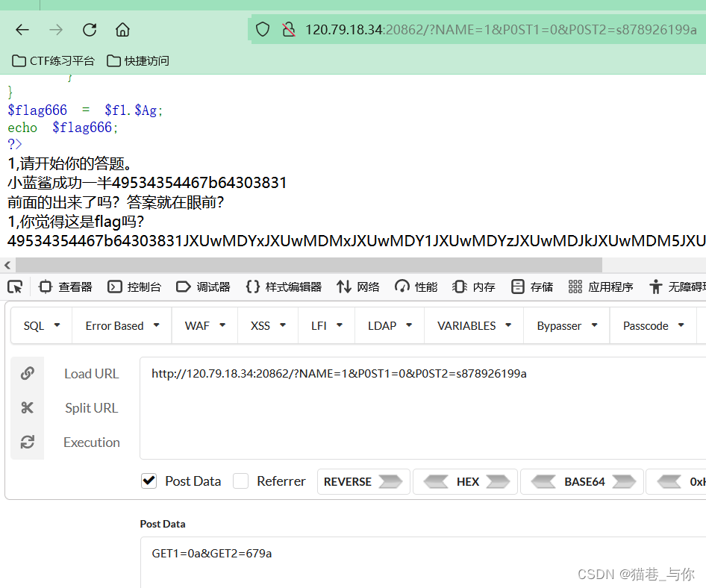Click the BASE64 encode button
This screenshot has width=706, height=588.
coord(581,481)
